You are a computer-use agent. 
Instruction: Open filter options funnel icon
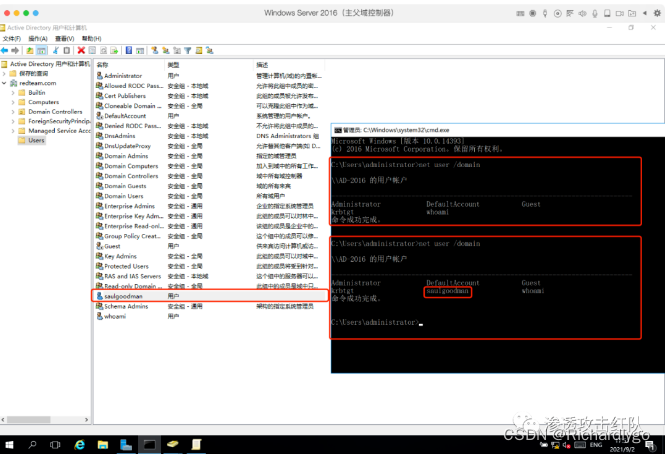click(x=188, y=51)
